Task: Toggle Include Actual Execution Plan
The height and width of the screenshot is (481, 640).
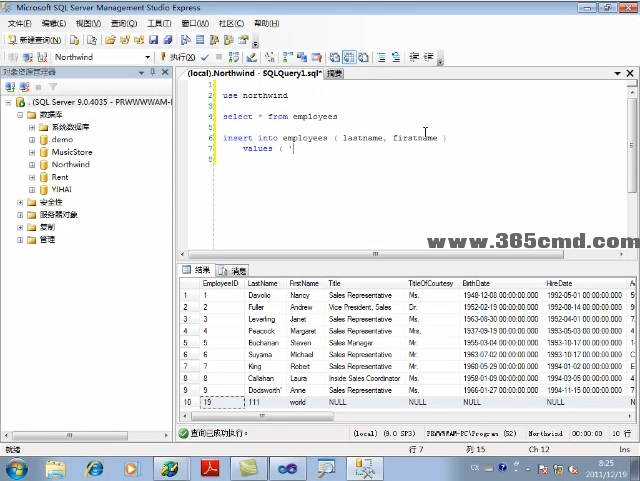Action: (288, 57)
